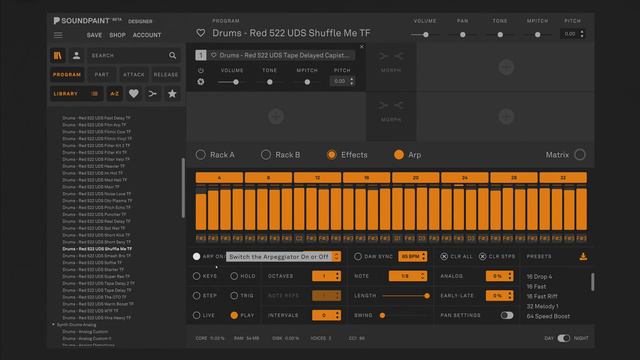640x360 pixels.
Task: Click the upper Morph icon
Action: tap(391, 56)
